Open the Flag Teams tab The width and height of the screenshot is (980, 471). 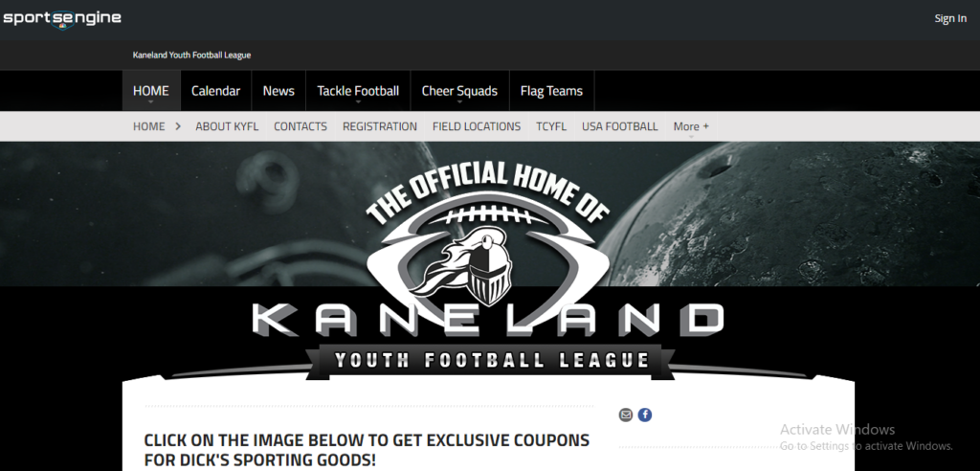click(551, 91)
